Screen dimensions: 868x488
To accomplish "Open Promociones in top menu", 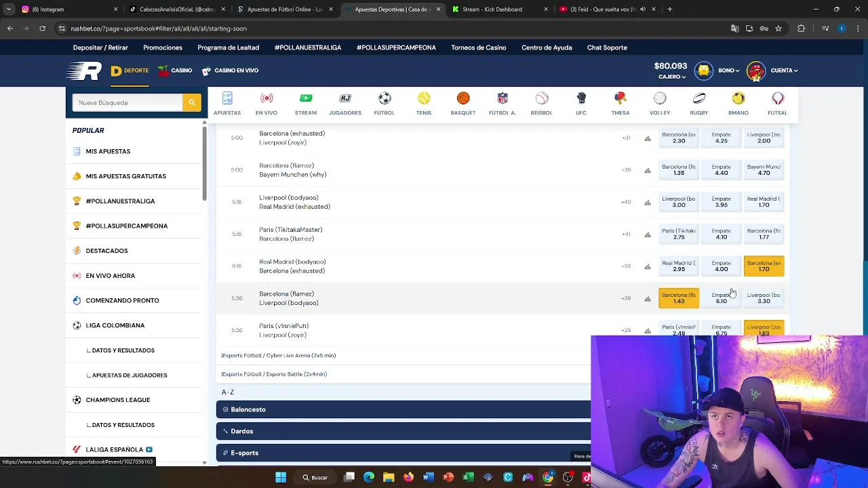I will [x=163, y=47].
